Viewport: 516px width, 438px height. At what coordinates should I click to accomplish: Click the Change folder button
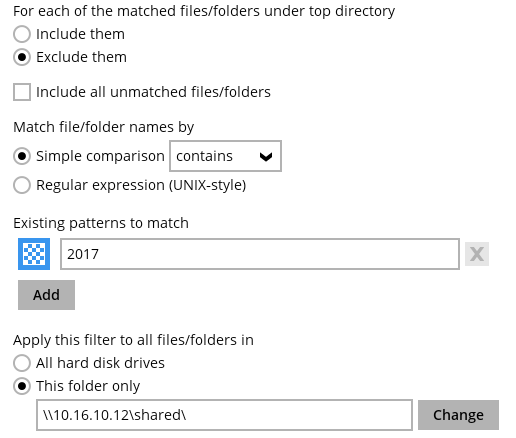(x=459, y=415)
